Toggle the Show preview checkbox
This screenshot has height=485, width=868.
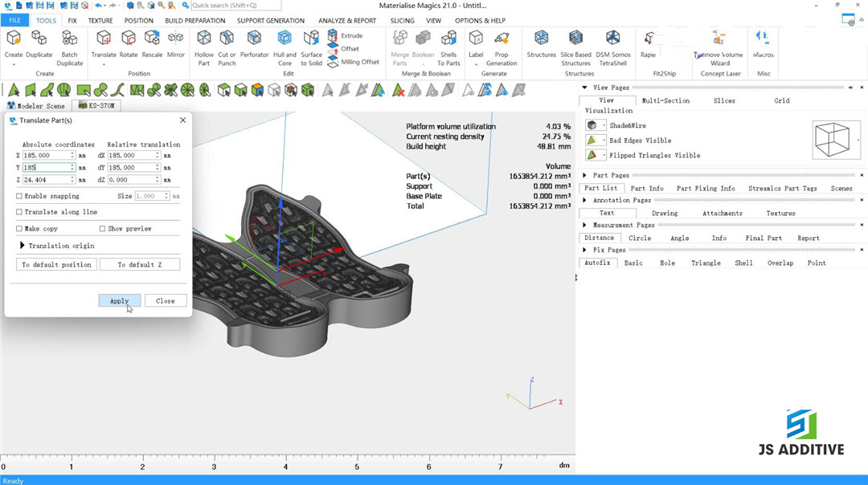(102, 229)
